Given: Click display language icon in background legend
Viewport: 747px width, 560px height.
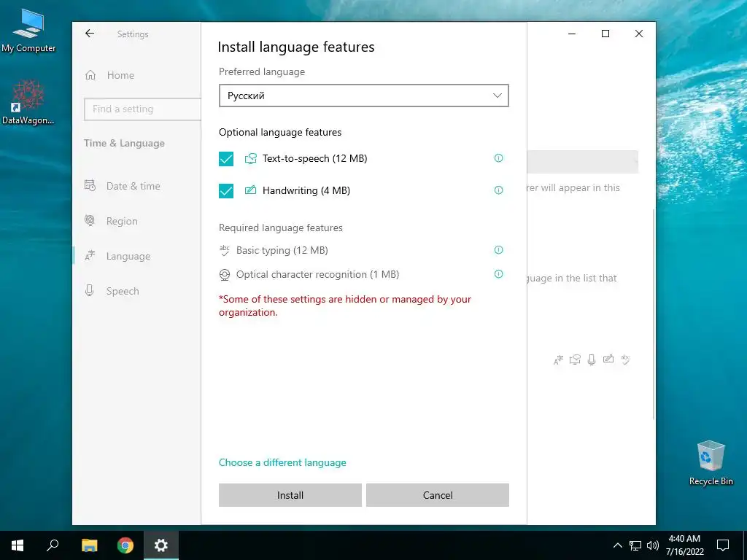Looking at the screenshot, I should coord(558,360).
